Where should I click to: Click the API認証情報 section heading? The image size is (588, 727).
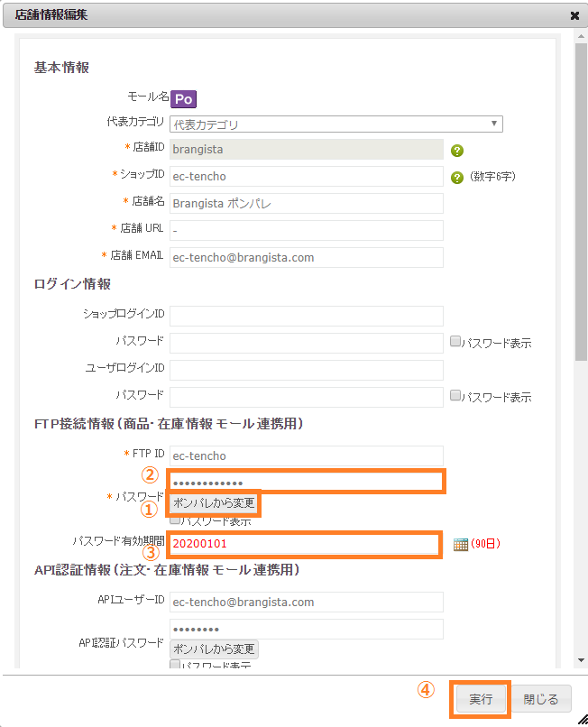pos(167,570)
